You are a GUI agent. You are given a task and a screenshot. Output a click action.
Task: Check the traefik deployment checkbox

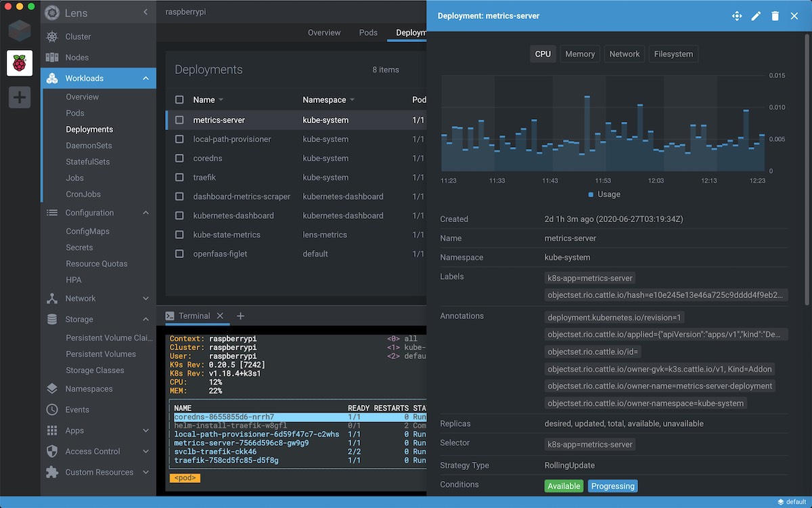[179, 177]
